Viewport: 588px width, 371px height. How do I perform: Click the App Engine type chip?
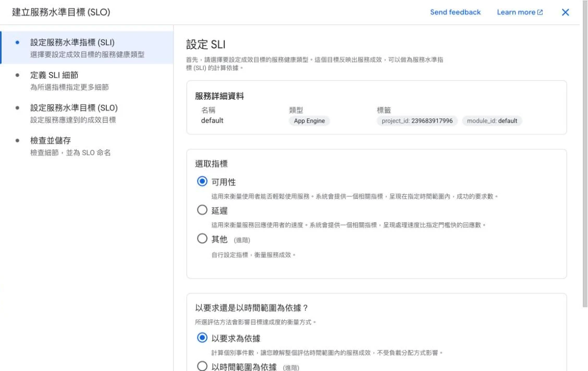click(309, 121)
